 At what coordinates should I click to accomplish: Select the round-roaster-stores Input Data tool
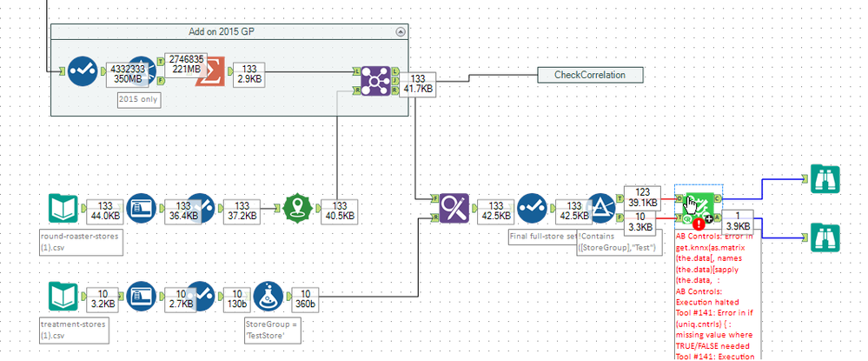[63, 208]
